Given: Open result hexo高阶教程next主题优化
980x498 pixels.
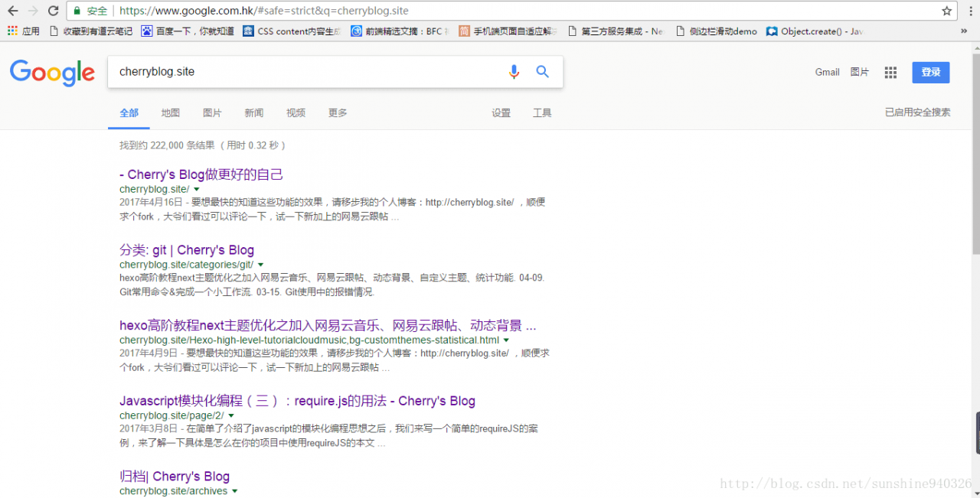Looking at the screenshot, I should (x=328, y=326).
